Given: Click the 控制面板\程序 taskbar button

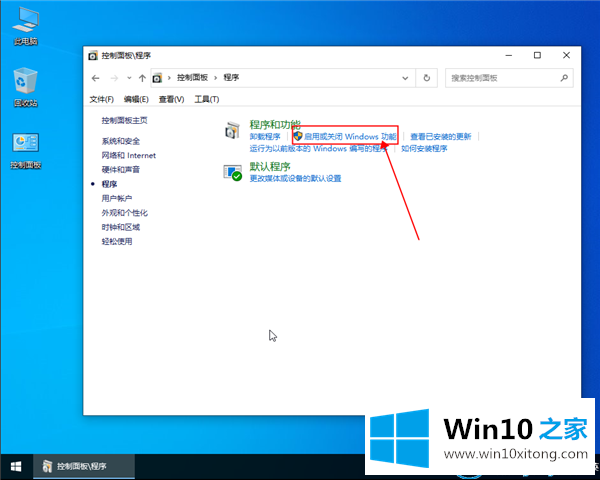Looking at the screenshot, I should [84, 466].
